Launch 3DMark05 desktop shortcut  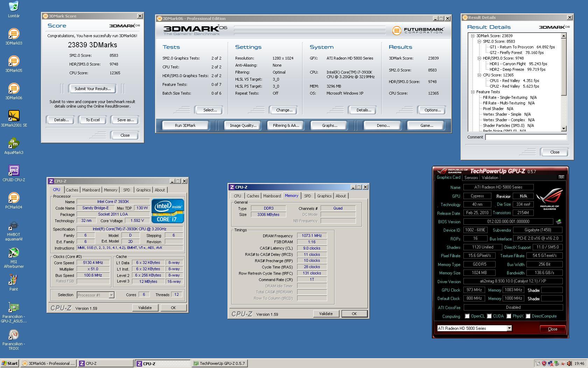click(14, 61)
